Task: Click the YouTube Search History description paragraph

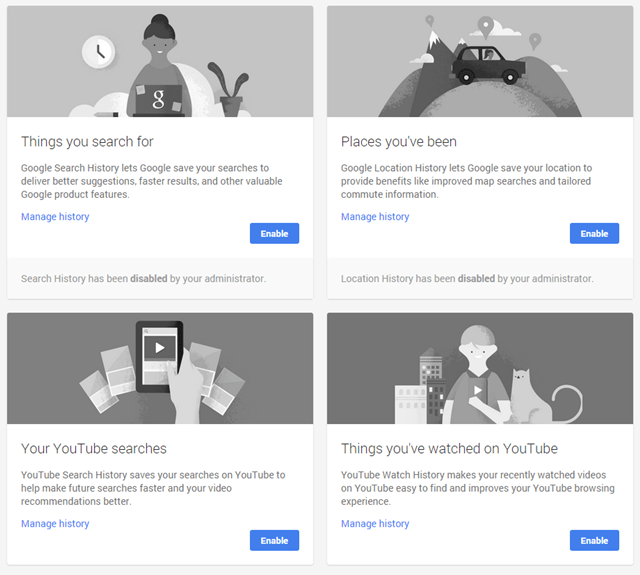Action: [153, 488]
